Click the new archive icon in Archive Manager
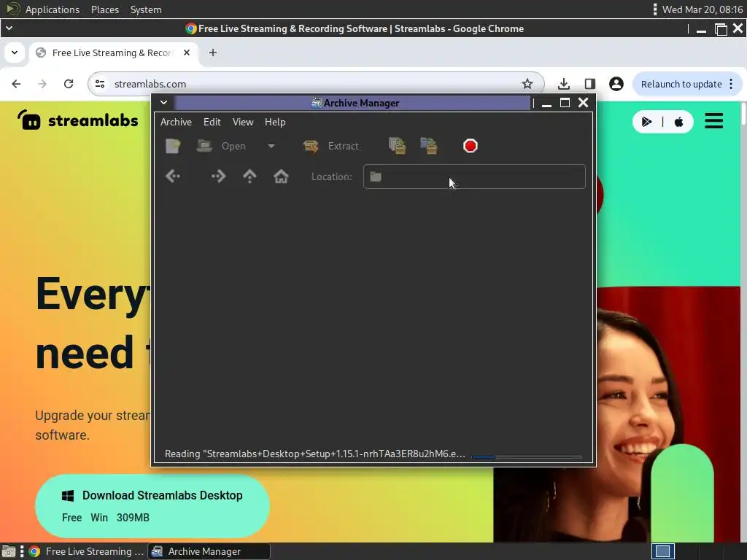Viewport: 747px width, 560px height. [x=173, y=146]
